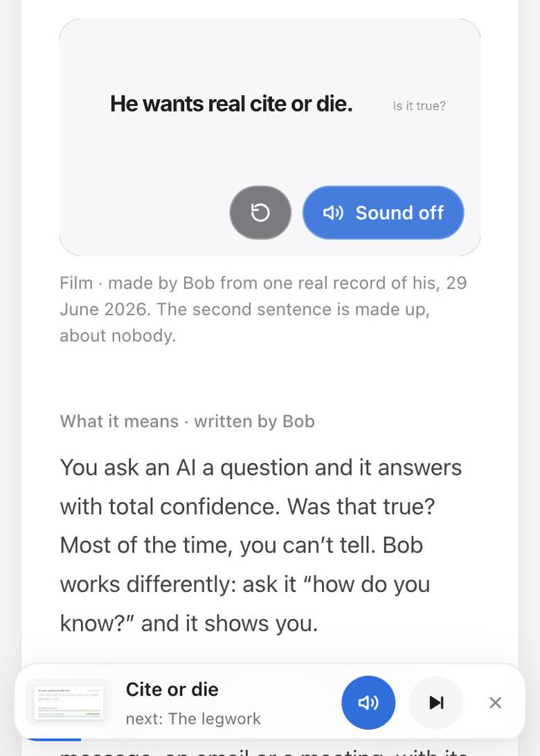The width and height of the screenshot is (540, 756).
Task: Click the paragraph starting 'You ask an AI'
Action: pyautogui.click(x=261, y=546)
